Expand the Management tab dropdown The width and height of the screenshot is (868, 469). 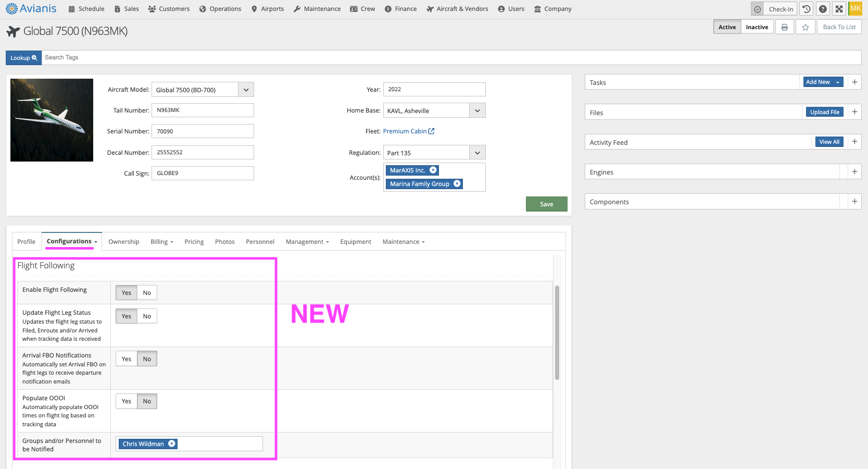pyautogui.click(x=328, y=242)
